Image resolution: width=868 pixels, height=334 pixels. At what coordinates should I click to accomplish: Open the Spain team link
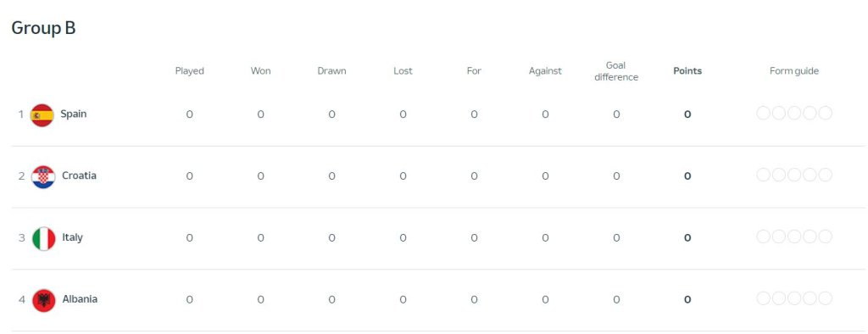click(74, 114)
